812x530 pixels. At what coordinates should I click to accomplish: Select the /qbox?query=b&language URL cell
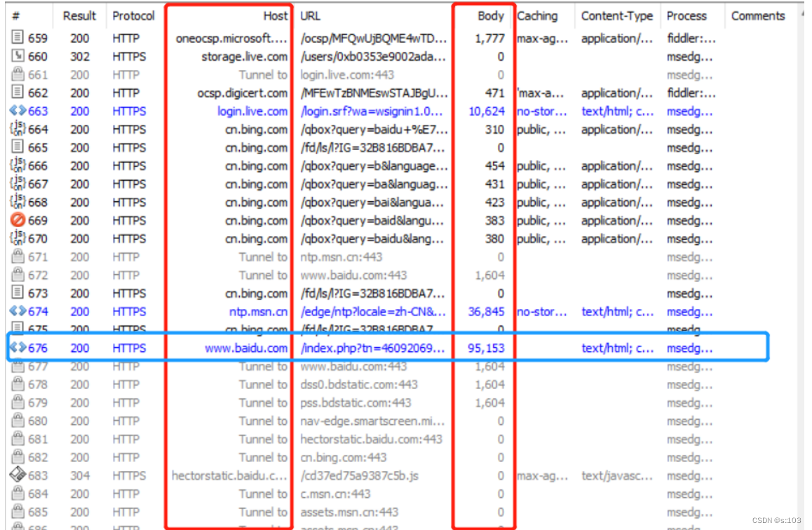373,165
